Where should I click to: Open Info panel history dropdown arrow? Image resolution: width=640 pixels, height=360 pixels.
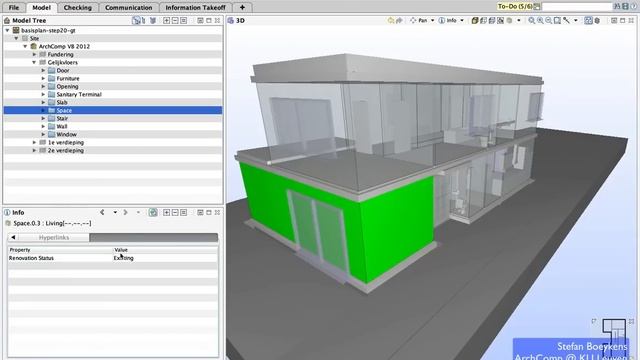point(115,212)
